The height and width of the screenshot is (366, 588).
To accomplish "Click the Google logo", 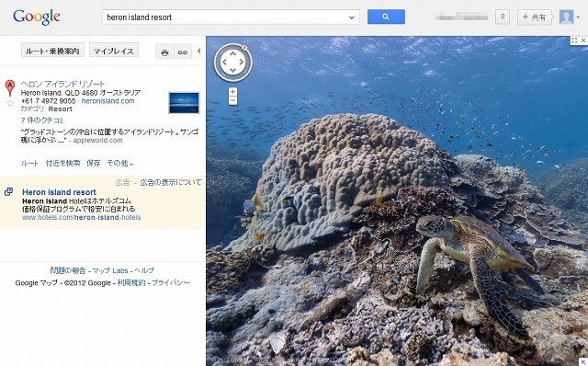I will [x=37, y=17].
